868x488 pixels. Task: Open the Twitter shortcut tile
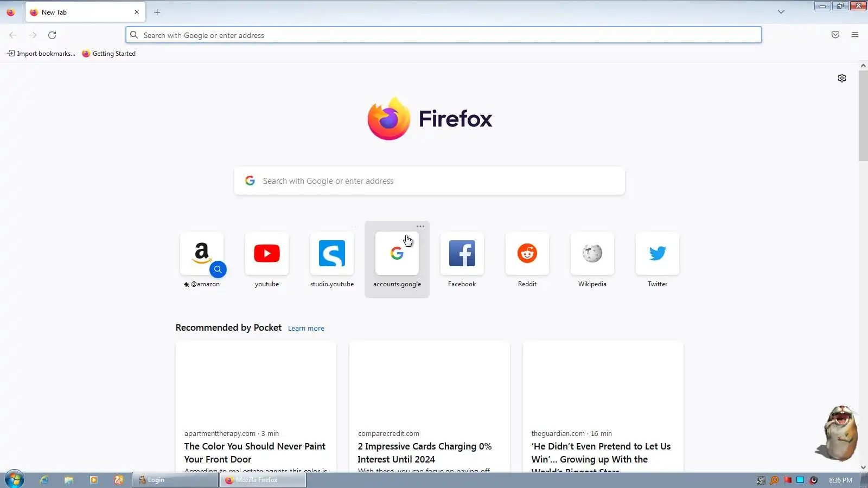click(x=658, y=253)
